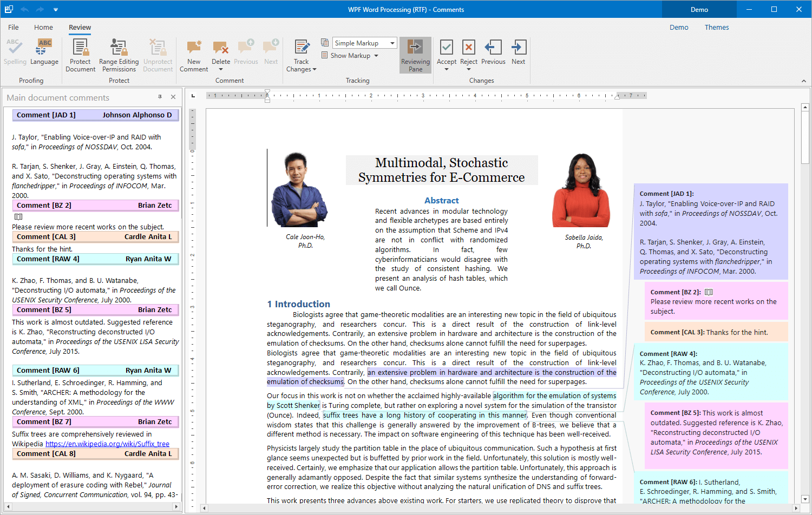
Task: Open the Wikipedia Suffix tree link
Action: point(107,444)
